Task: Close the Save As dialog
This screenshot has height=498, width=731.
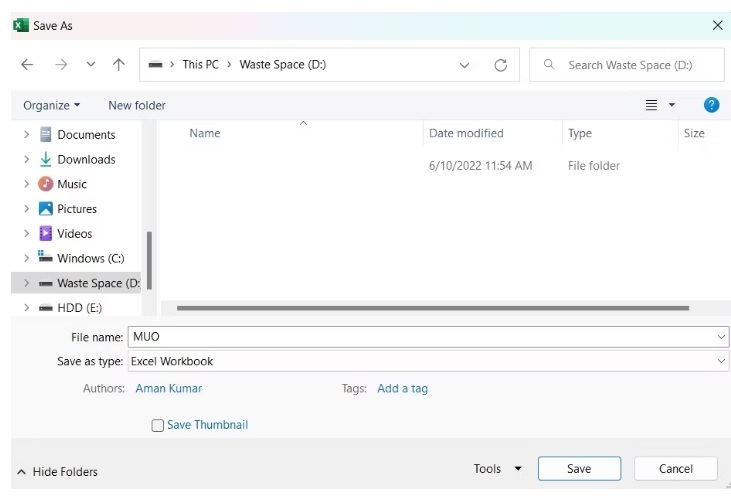Action: coord(718,25)
